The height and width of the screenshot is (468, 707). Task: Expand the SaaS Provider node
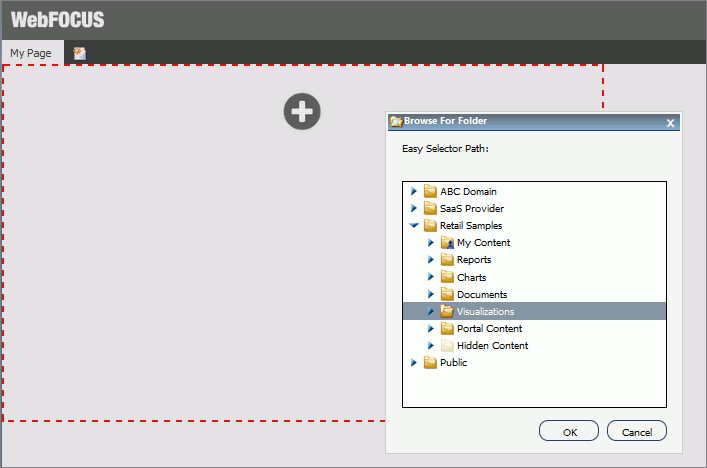414,208
